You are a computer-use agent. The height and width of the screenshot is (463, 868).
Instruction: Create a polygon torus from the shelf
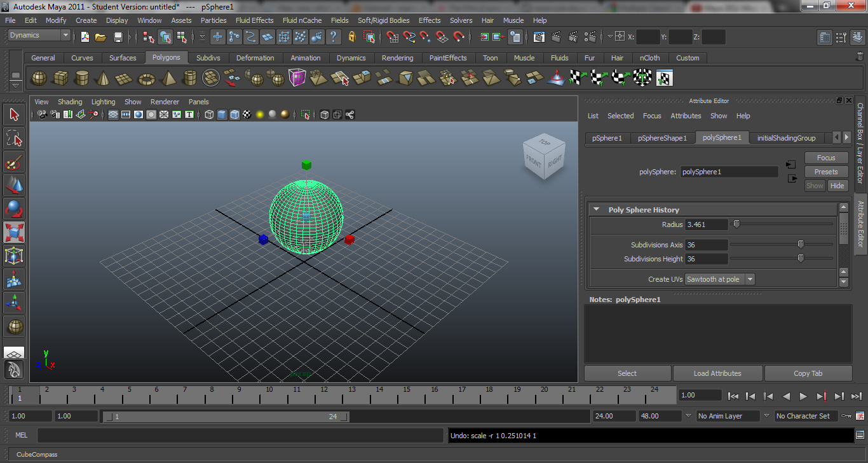pos(147,79)
